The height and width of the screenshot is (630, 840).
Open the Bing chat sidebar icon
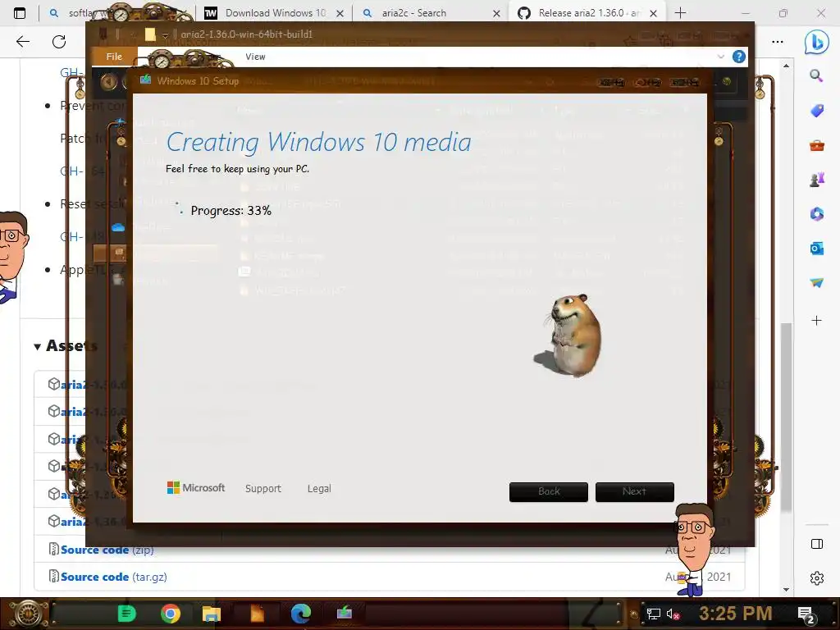(x=816, y=42)
